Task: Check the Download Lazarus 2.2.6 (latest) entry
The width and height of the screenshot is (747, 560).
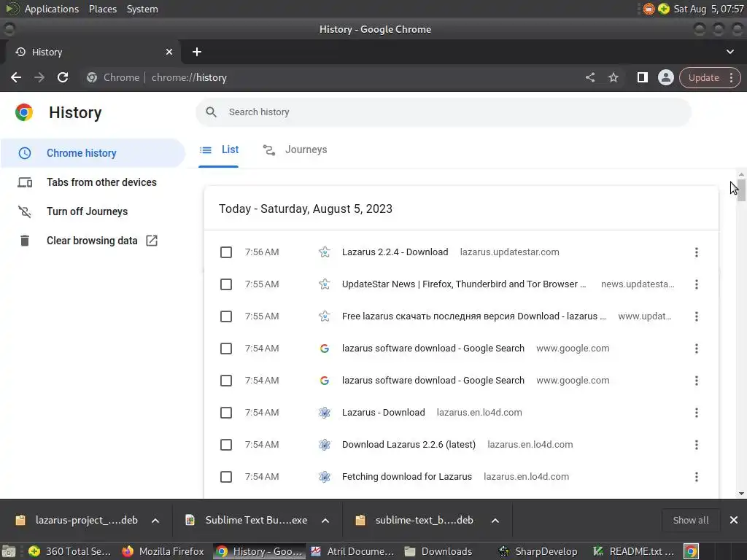Action: pos(226,445)
